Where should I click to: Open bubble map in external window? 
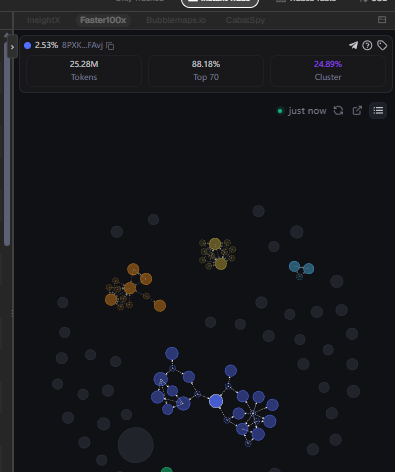(357, 111)
